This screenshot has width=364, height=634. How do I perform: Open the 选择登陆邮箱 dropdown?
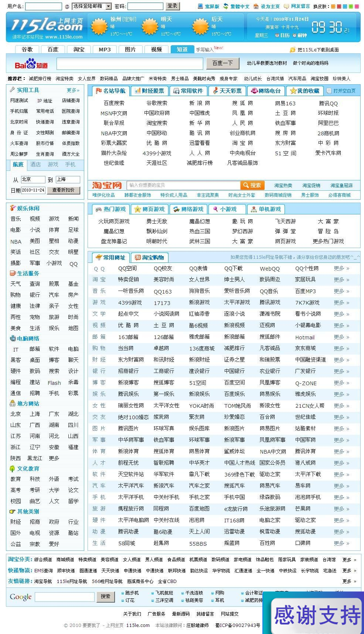coord(91,6)
